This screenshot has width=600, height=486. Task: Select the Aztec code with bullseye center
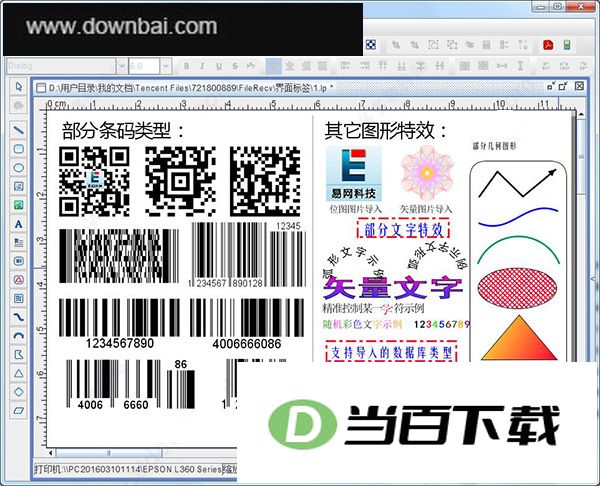(x=180, y=181)
